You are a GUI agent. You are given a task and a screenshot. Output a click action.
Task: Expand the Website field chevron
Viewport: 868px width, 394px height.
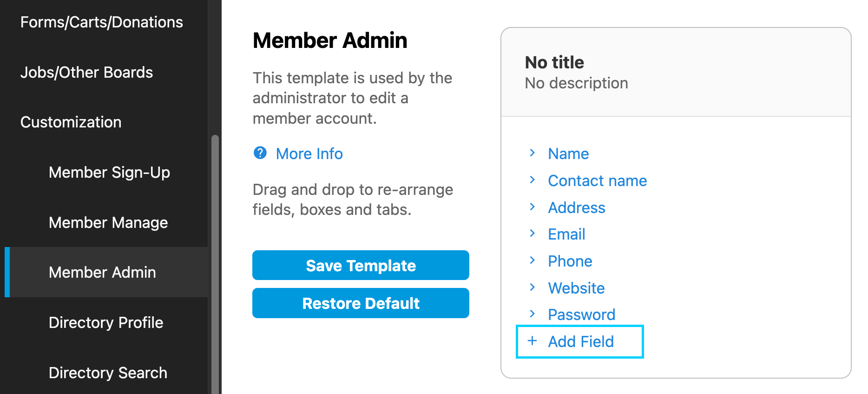pos(533,287)
